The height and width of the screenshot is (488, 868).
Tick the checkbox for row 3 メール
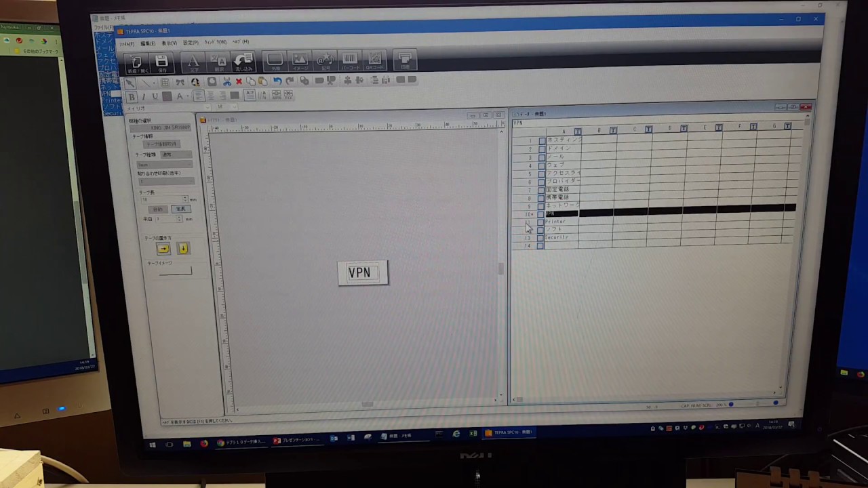[541, 157]
